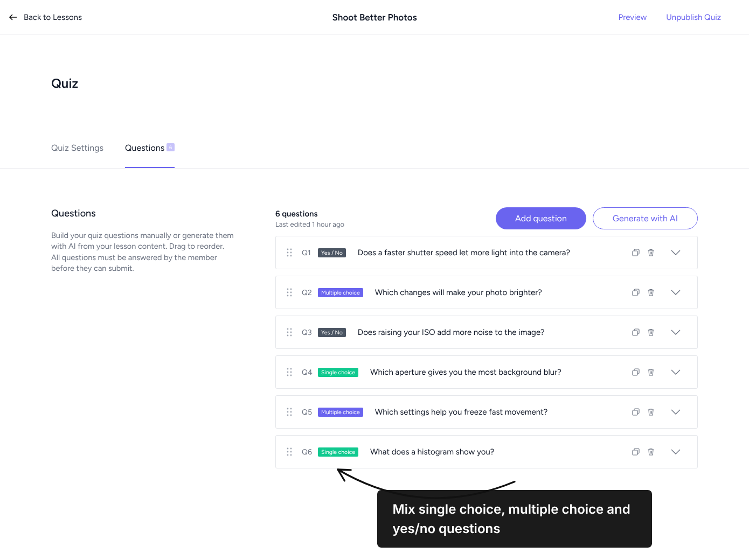
Task: Click text 'Which settings help you freeze fast movement?'
Action: point(461,412)
